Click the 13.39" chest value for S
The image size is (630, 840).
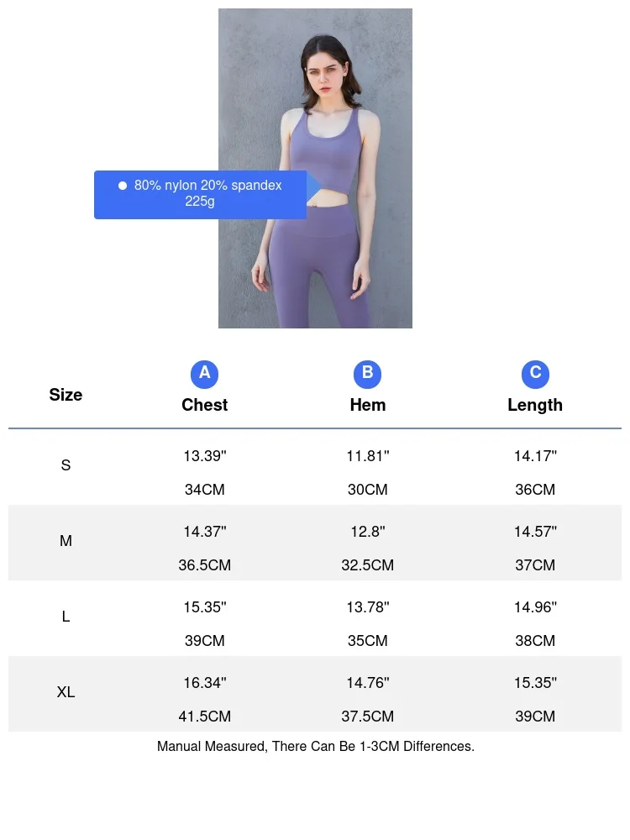(x=205, y=456)
